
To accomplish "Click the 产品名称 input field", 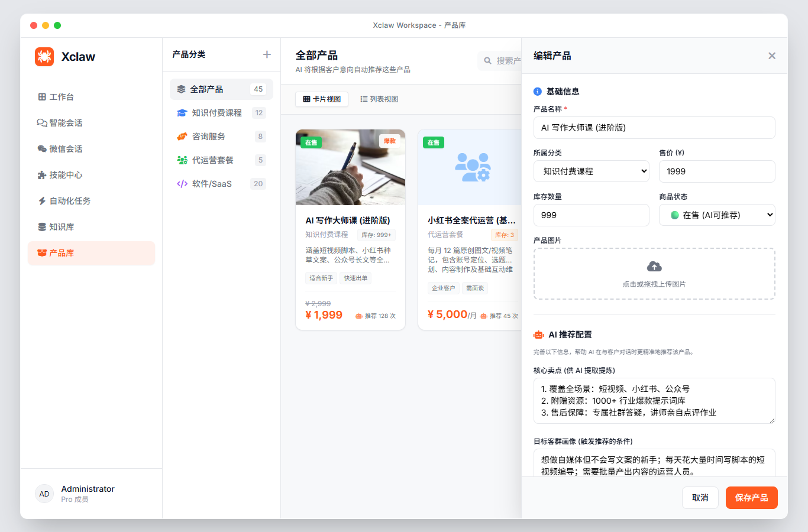I will click(x=654, y=128).
